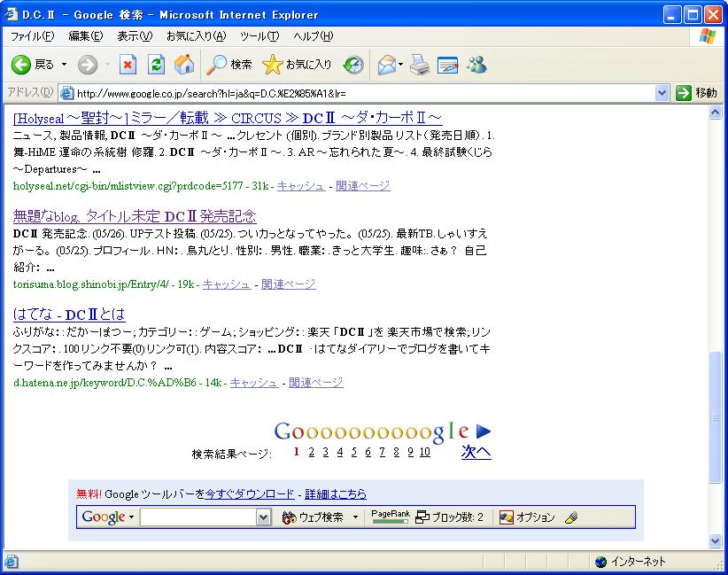Click the page icon in the address bar
The height and width of the screenshot is (575, 728).
tap(67, 93)
